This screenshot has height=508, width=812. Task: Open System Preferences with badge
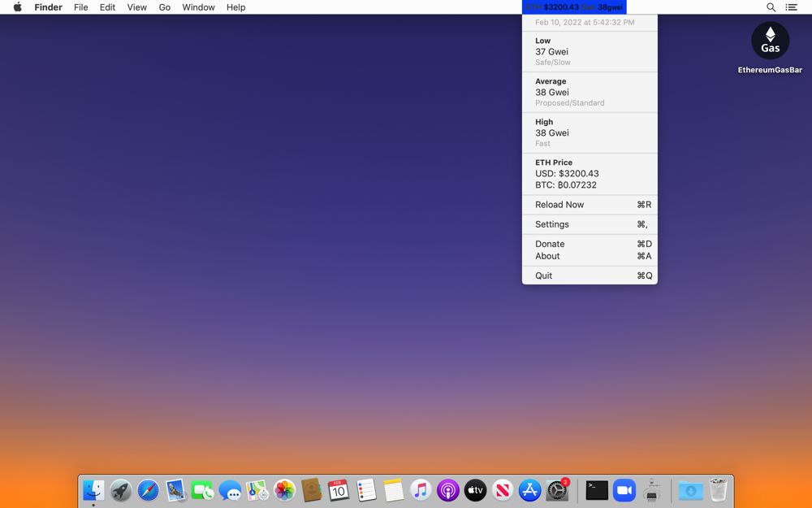tap(557, 490)
